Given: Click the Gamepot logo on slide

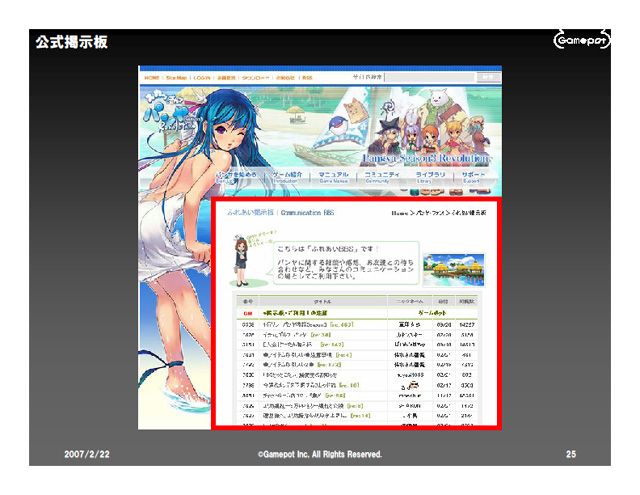Looking at the screenshot, I should (582, 40).
